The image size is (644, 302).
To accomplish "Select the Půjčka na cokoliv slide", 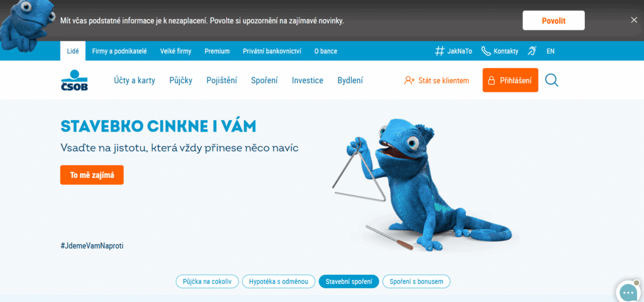I will [207, 281].
